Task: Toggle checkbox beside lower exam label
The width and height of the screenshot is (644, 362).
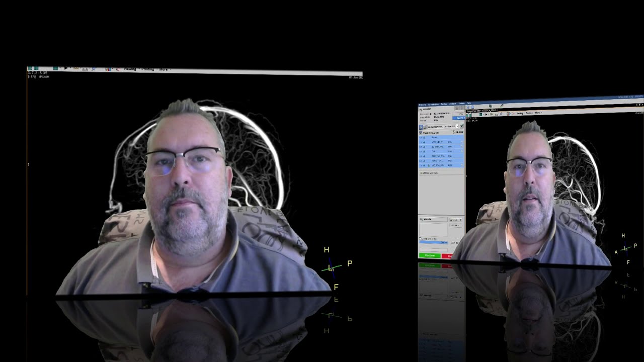Action: pos(420,239)
